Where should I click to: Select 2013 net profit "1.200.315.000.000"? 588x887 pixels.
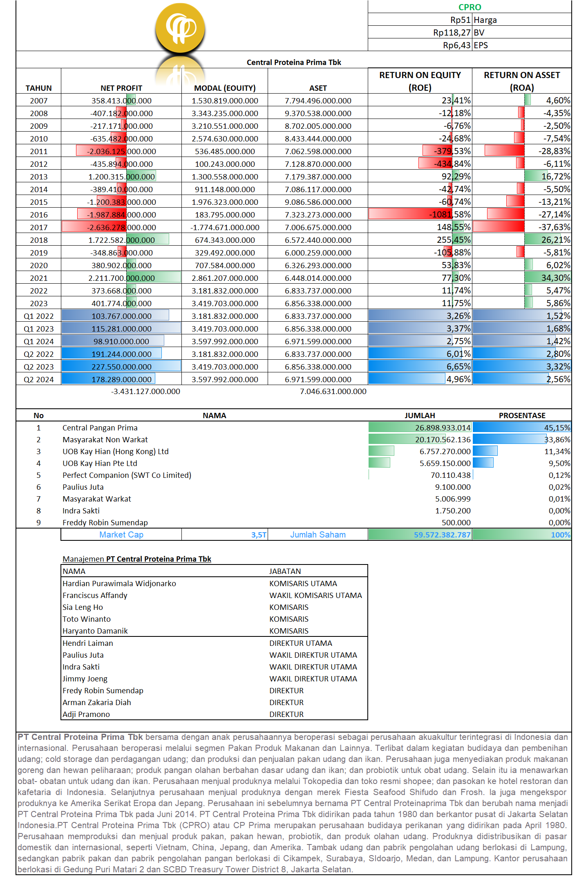[x=121, y=177]
